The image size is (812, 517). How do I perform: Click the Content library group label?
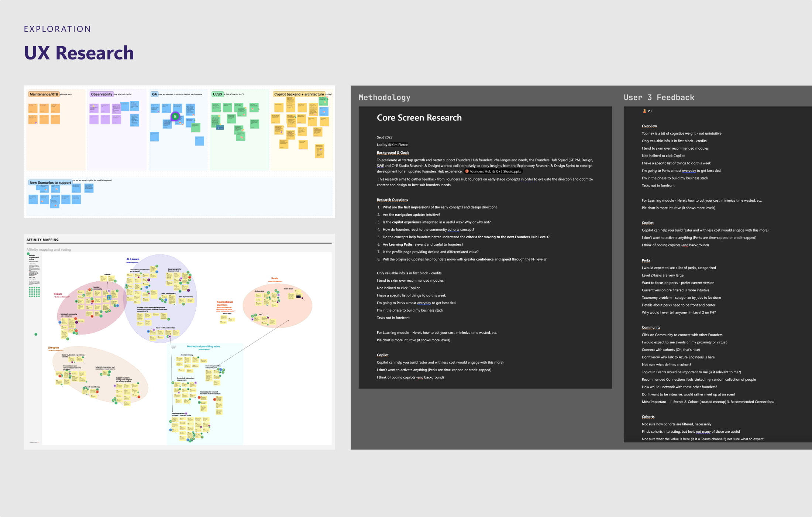(187, 355)
